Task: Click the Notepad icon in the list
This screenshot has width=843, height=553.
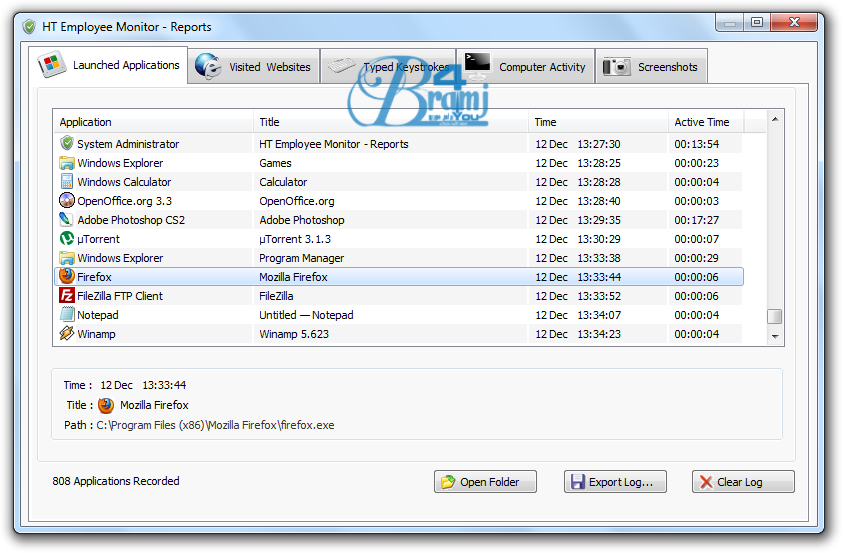Action: (67, 315)
